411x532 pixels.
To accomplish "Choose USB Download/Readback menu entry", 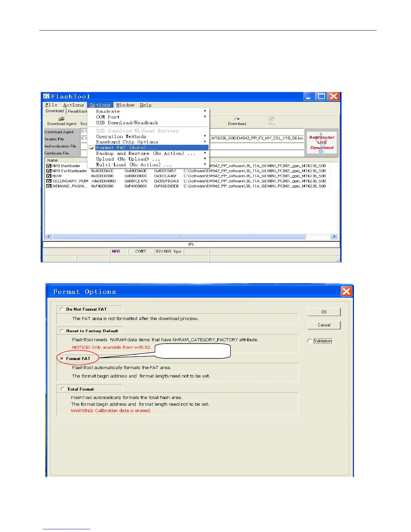I will coord(148,123).
